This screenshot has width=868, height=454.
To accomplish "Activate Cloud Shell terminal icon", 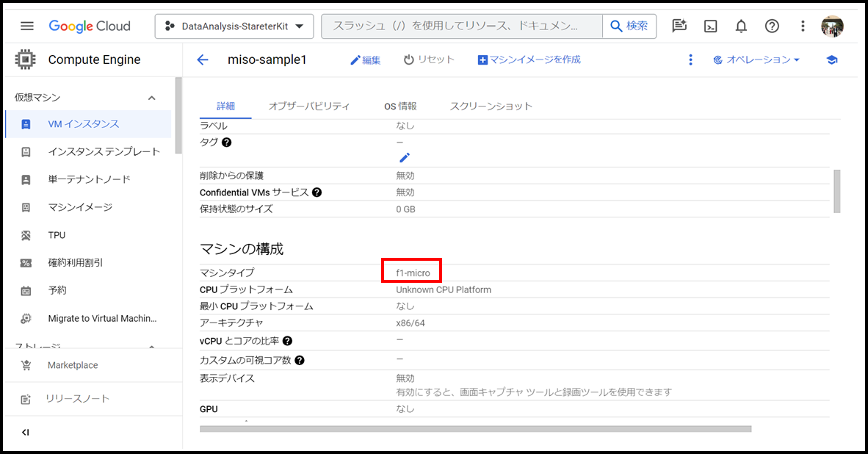I will 710,26.
